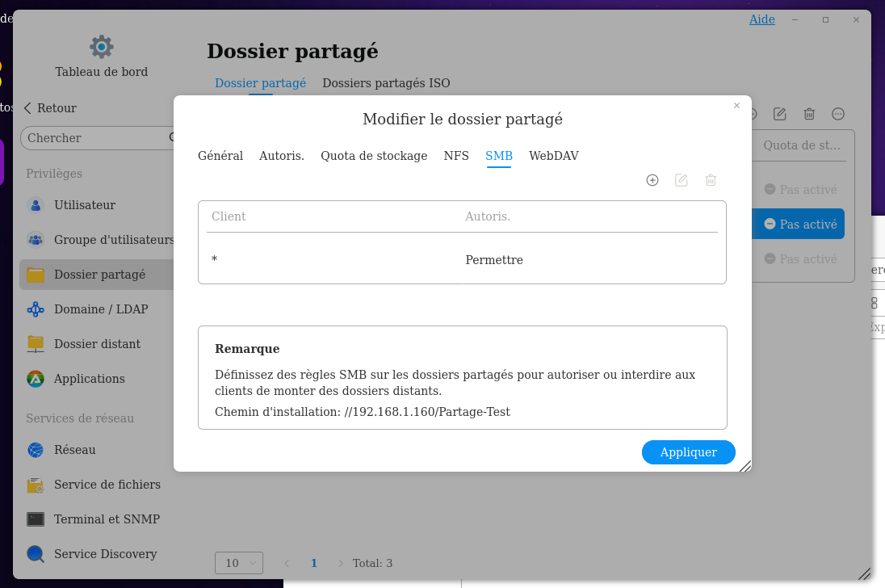Click the Tableau de bord gear icon
The height and width of the screenshot is (588, 885).
102,47
